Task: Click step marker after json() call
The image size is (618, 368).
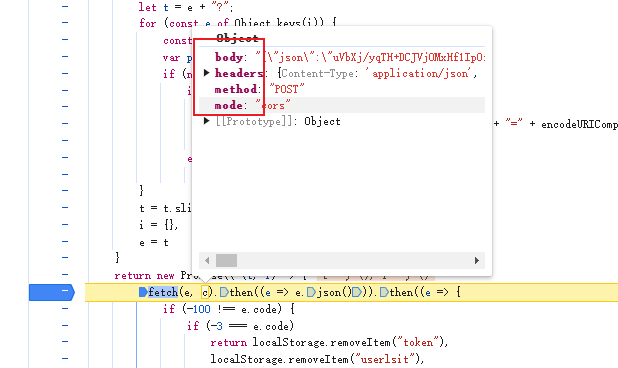Action: pos(357,292)
